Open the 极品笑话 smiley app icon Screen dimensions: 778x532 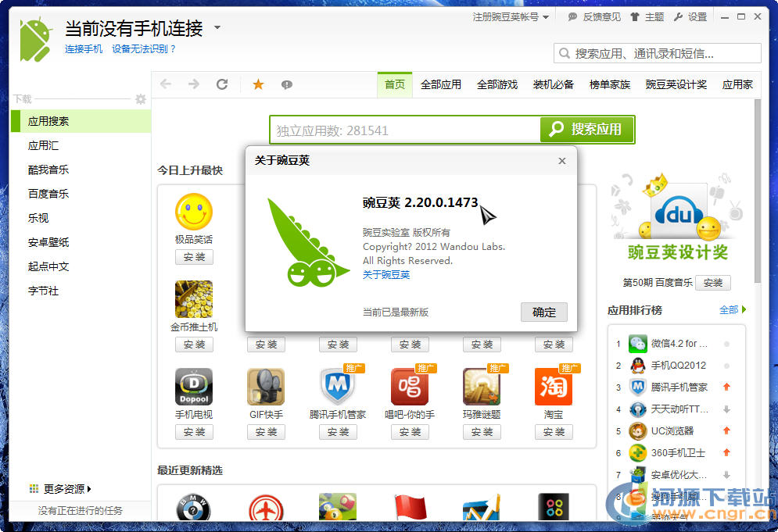click(194, 212)
